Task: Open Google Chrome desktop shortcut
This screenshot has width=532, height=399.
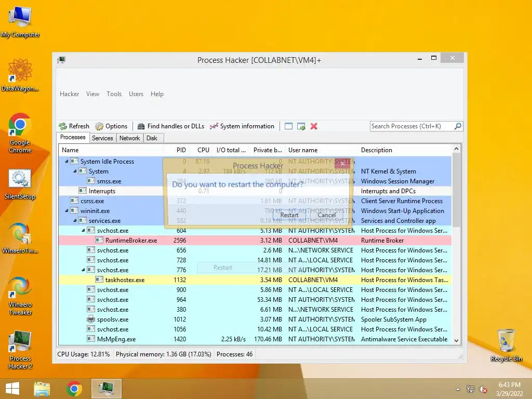Action: point(20,134)
